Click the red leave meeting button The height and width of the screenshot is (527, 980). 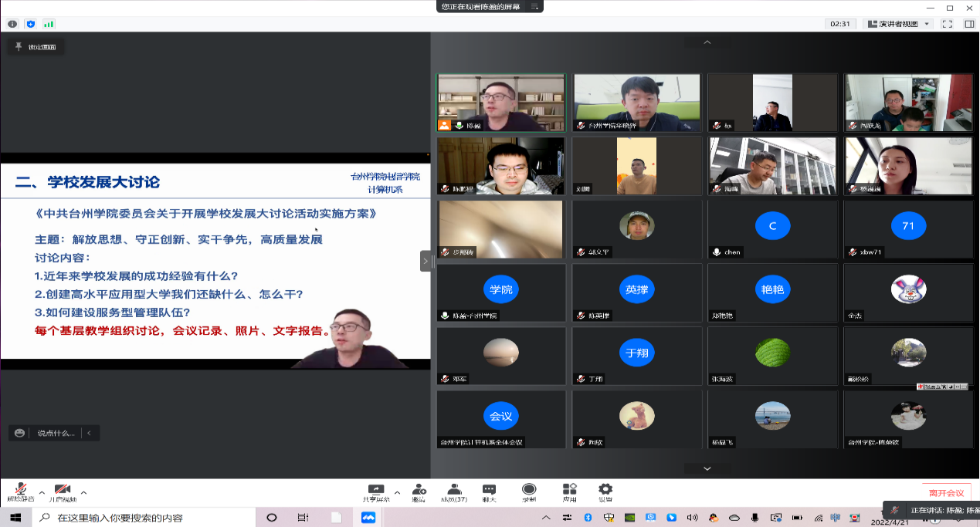click(946, 493)
